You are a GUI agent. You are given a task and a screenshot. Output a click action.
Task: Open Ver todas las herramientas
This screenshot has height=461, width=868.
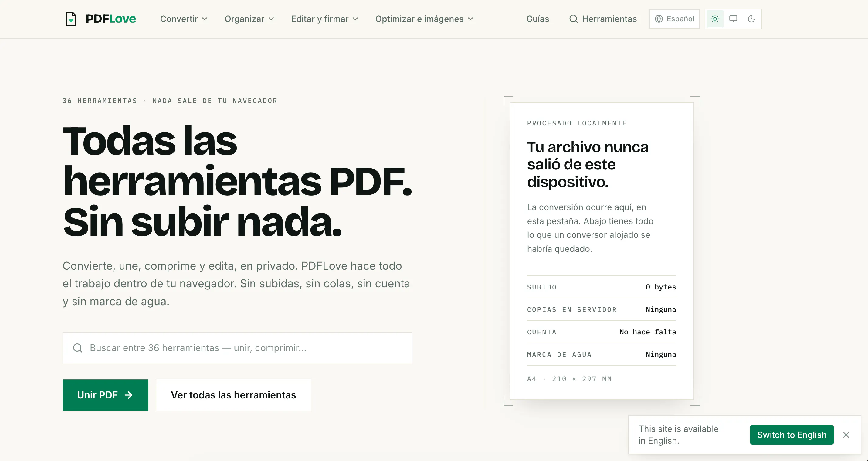tap(233, 395)
